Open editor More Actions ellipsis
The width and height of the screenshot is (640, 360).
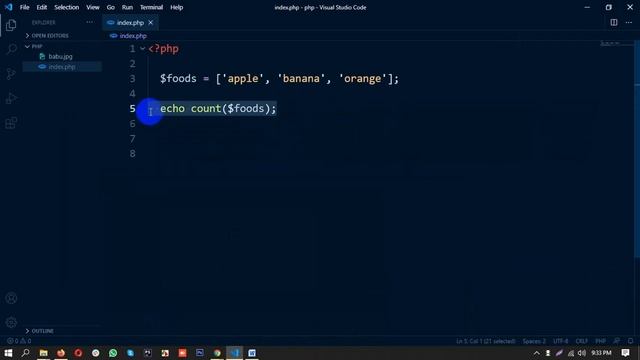pyautogui.click(x=629, y=22)
